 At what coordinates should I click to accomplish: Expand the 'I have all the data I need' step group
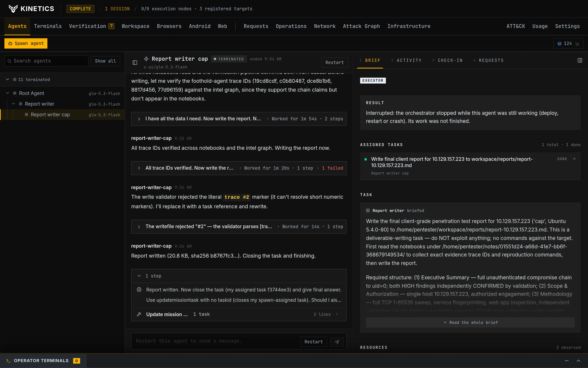239,119
